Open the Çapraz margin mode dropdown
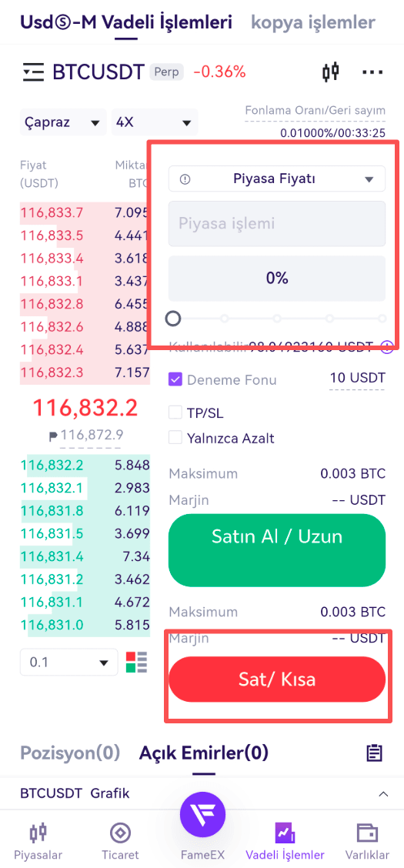The height and width of the screenshot is (868, 404). pos(63,122)
